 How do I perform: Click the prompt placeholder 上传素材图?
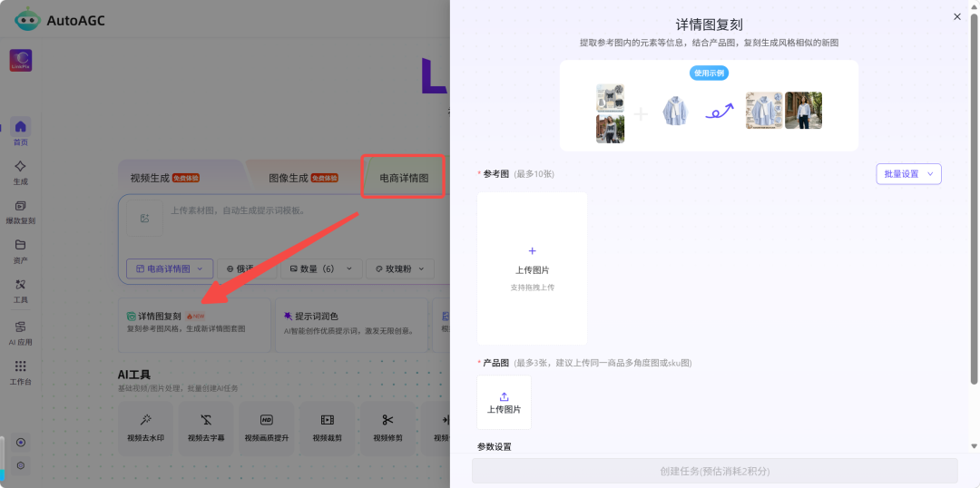[x=238, y=210]
